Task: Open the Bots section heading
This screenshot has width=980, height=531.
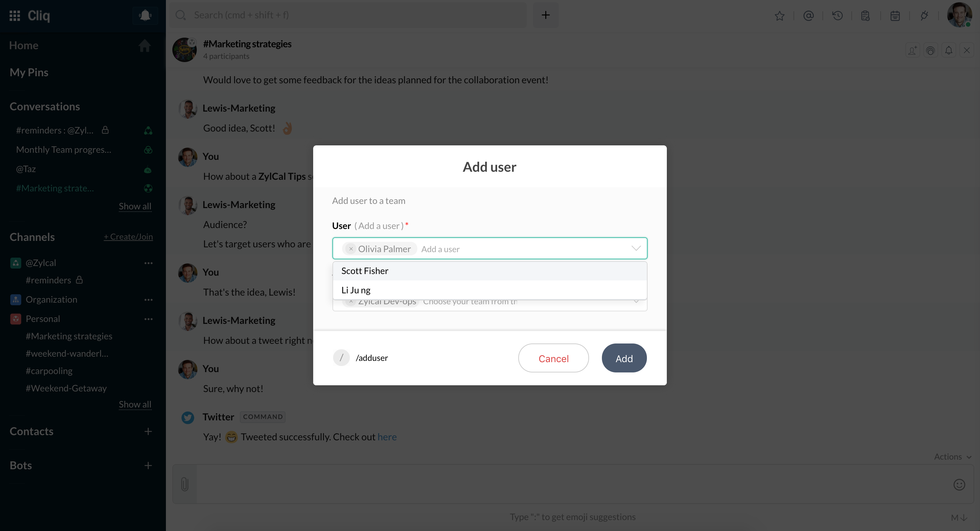Action: pyautogui.click(x=21, y=465)
